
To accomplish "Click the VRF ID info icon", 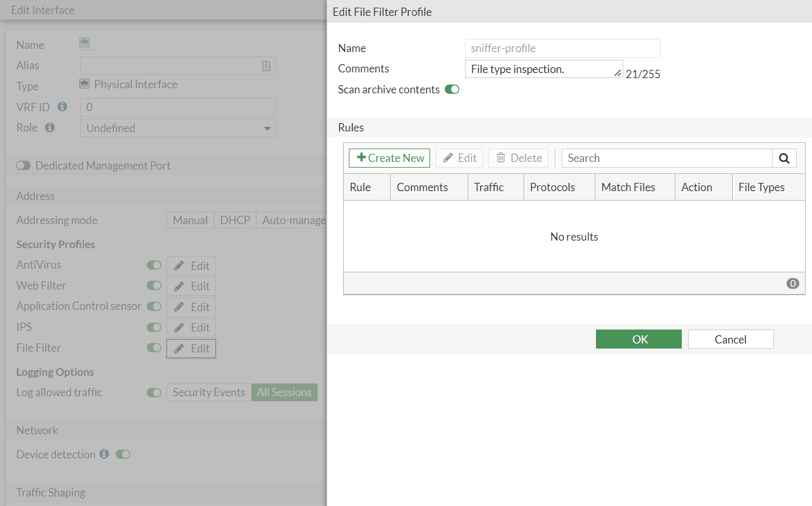I will click(62, 107).
